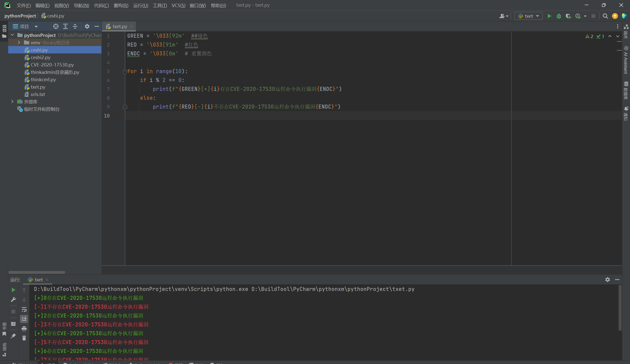This screenshot has height=364, width=630.
Task: Open AI Assistant sidebar panel
Action: 626,60
